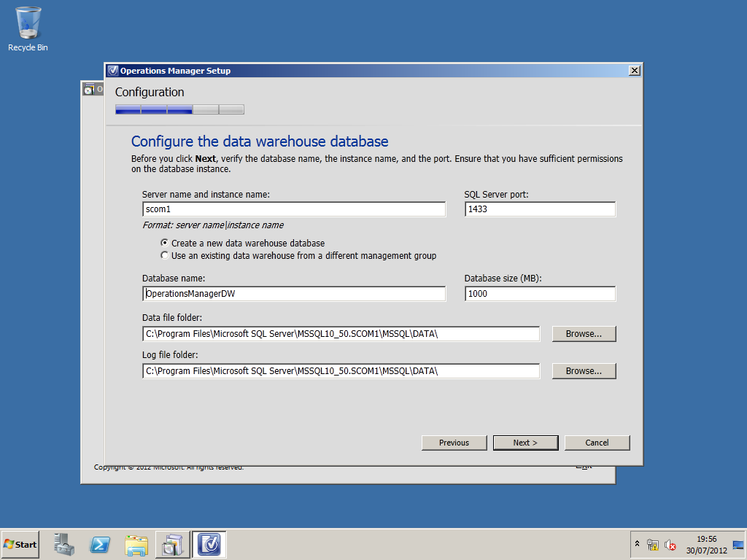Click the Configuration progress bar
Image resolution: width=747 pixels, height=560 pixels.
coord(179,109)
